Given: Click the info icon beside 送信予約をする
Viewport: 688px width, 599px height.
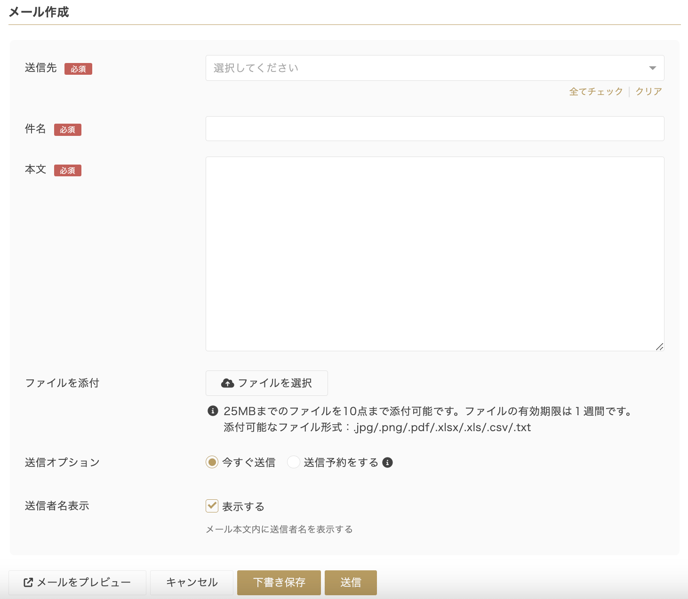Looking at the screenshot, I should click(388, 463).
